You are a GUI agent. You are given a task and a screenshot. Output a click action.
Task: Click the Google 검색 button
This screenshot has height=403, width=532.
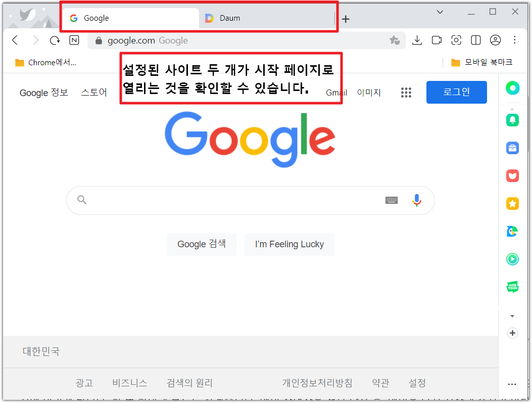point(202,244)
